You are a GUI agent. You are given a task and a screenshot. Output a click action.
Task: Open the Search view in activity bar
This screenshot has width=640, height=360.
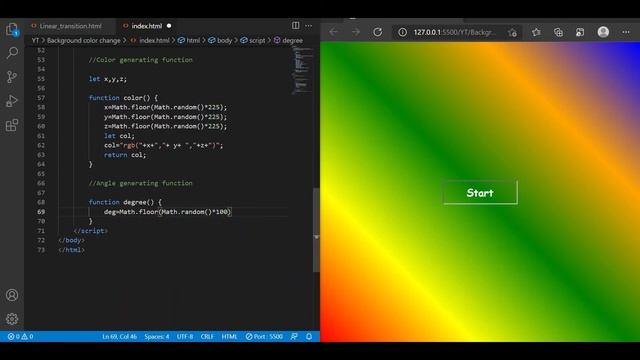tap(12, 53)
